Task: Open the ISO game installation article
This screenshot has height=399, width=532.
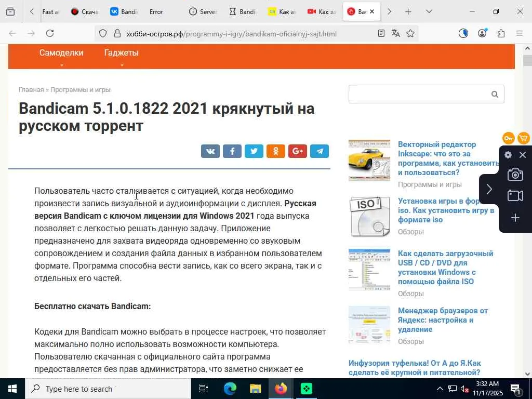Action: (446, 210)
